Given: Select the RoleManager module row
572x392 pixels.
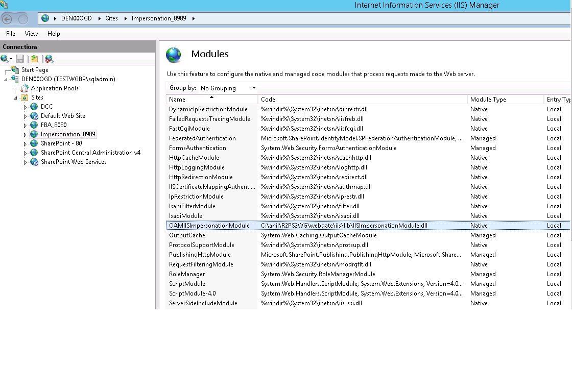Looking at the screenshot, I should click(x=368, y=274).
